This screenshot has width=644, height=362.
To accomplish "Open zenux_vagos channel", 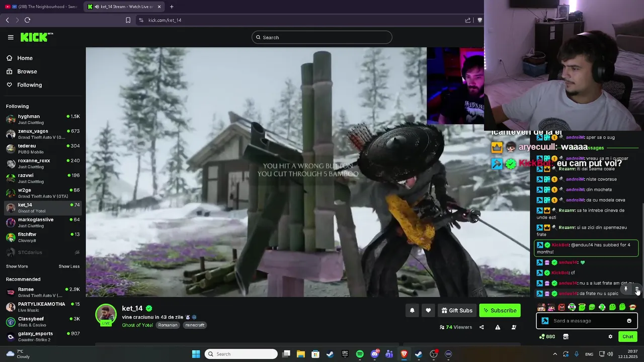I will click(x=43, y=134).
